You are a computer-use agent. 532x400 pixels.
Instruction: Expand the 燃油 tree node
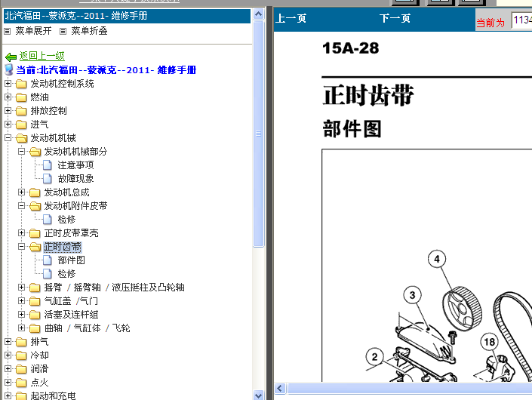click(x=8, y=97)
